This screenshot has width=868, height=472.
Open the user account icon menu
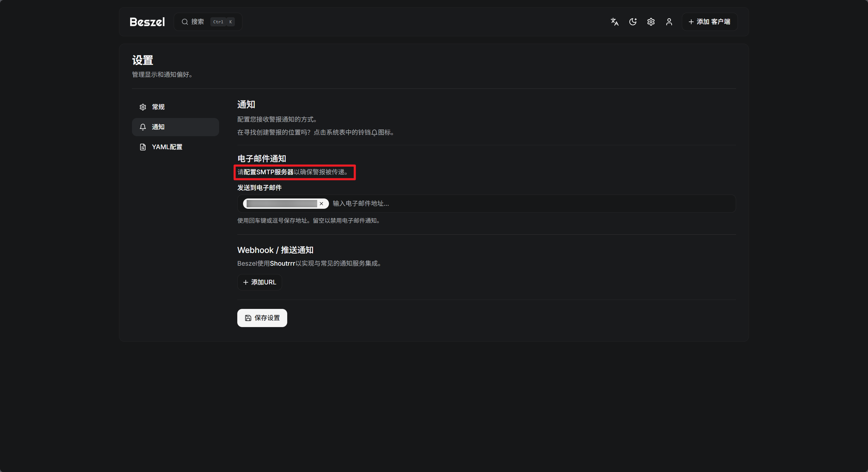(669, 22)
